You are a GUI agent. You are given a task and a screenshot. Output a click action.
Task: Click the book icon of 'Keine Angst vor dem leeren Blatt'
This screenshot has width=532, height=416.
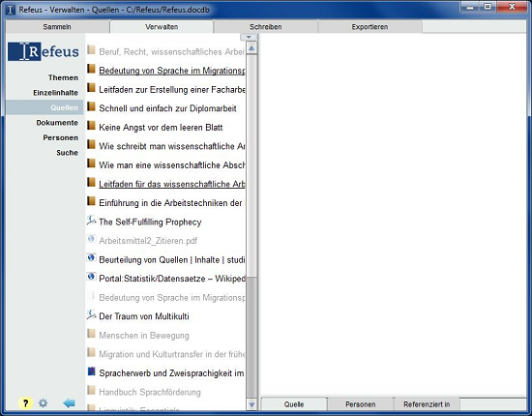91,126
